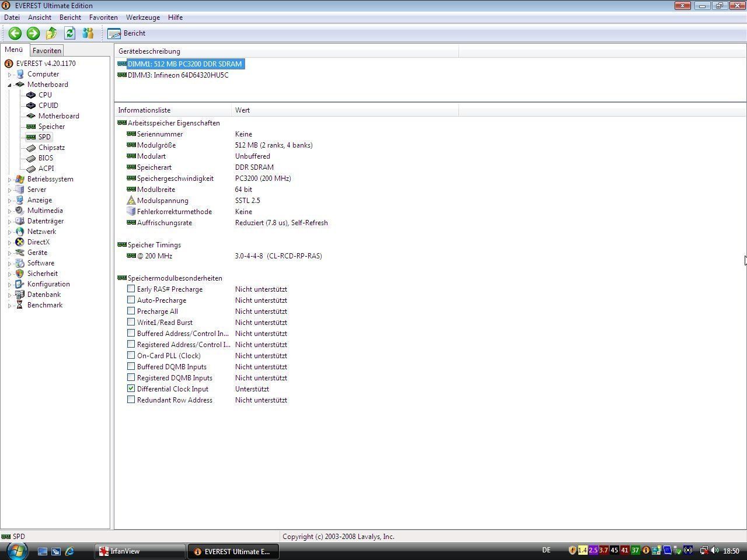Viewport: 747px width, 560px height.
Task: Switch to IrfanView taskbar button
Action: pyautogui.click(x=140, y=551)
